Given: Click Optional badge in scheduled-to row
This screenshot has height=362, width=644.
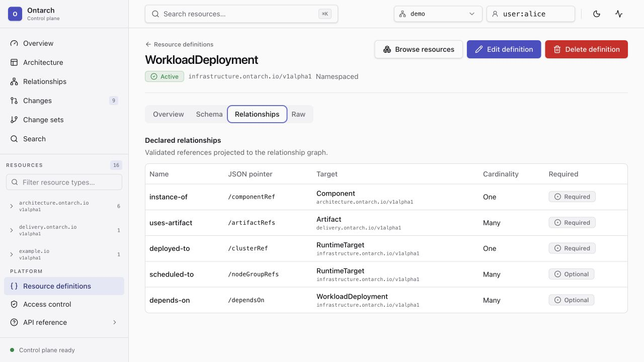Looking at the screenshot, I should tap(572, 275).
